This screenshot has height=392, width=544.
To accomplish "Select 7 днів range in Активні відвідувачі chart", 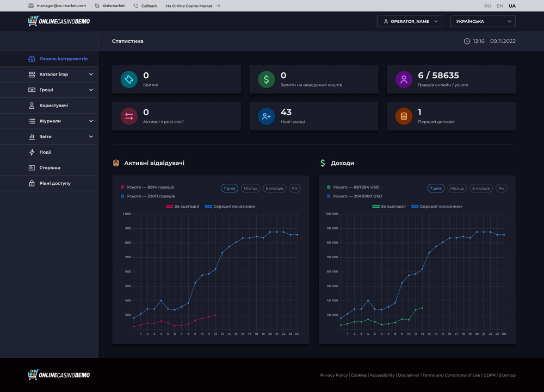I will [x=229, y=188].
